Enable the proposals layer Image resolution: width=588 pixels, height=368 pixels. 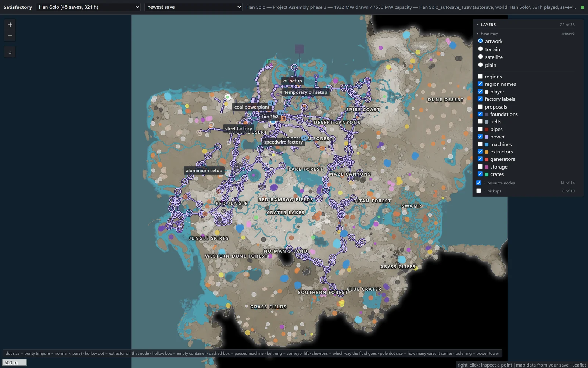pyautogui.click(x=480, y=107)
